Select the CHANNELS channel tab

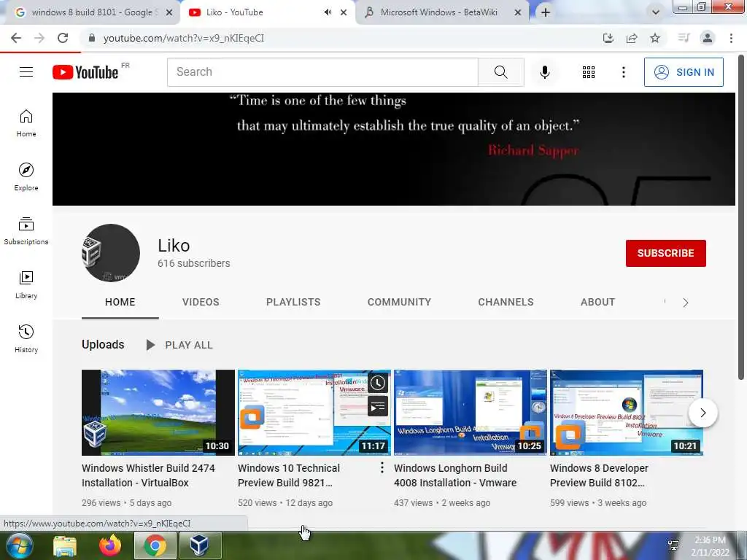click(506, 302)
